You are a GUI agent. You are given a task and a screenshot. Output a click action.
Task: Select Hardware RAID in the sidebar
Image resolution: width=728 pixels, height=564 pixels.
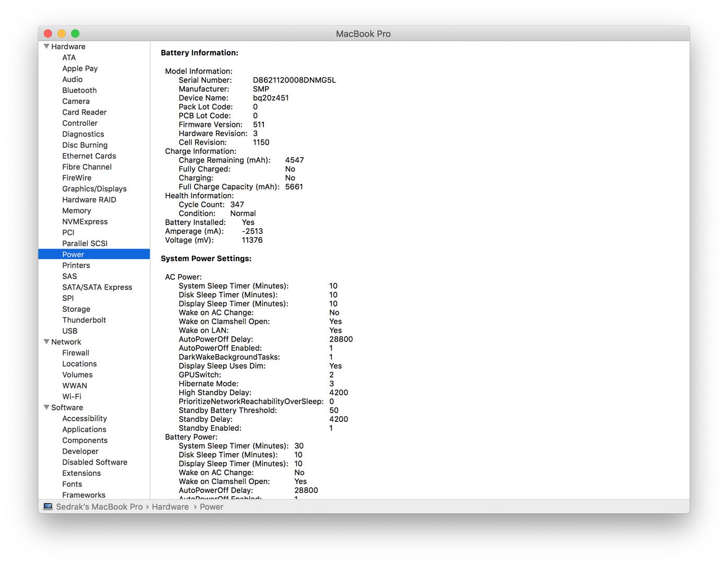coord(89,200)
